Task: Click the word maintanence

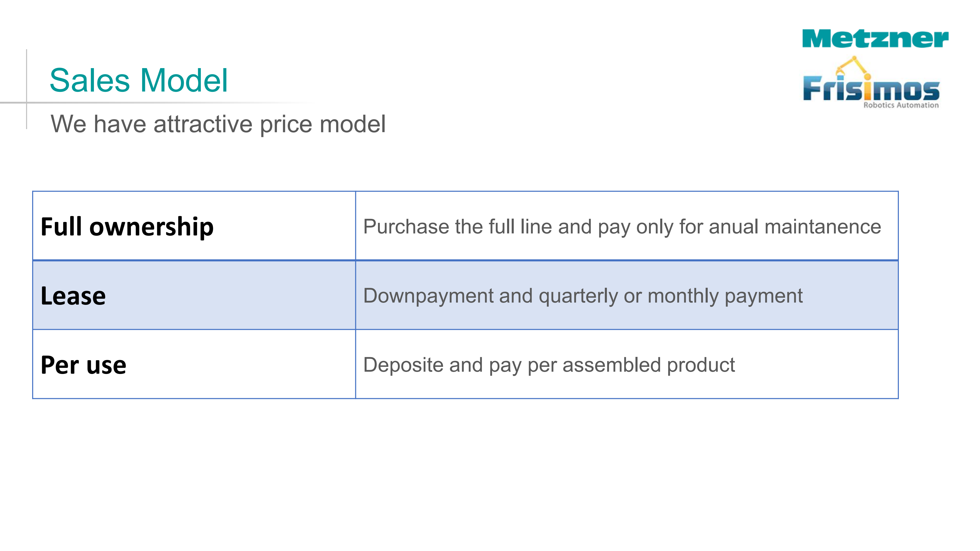Action: tap(823, 227)
